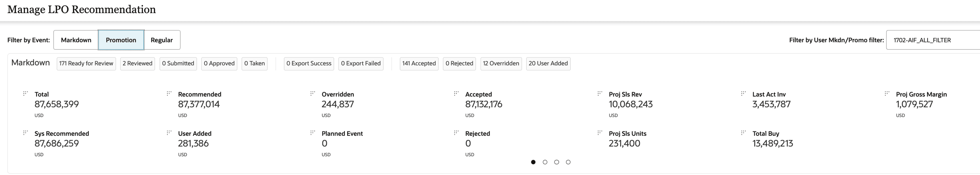This screenshot has width=980, height=175.
Task: Click the Proj Sls Rev value 10,068,243
Action: point(631,104)
